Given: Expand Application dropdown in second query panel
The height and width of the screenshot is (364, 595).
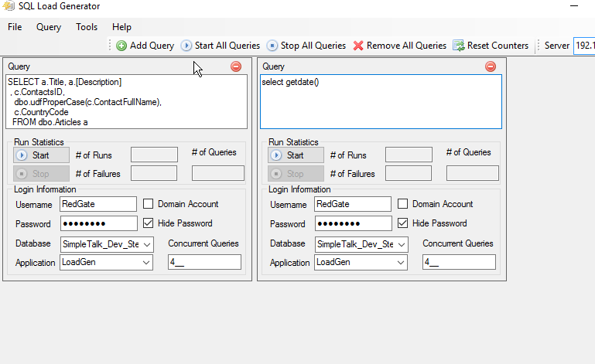Looking at the screenshot, I should tap(401, 263).
